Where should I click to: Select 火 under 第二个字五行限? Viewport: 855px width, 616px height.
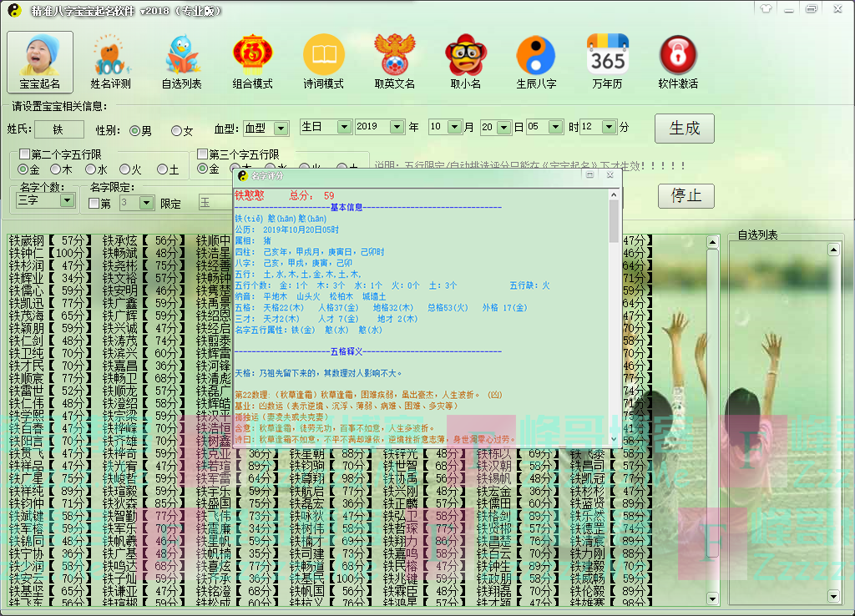tap(124, 169)
